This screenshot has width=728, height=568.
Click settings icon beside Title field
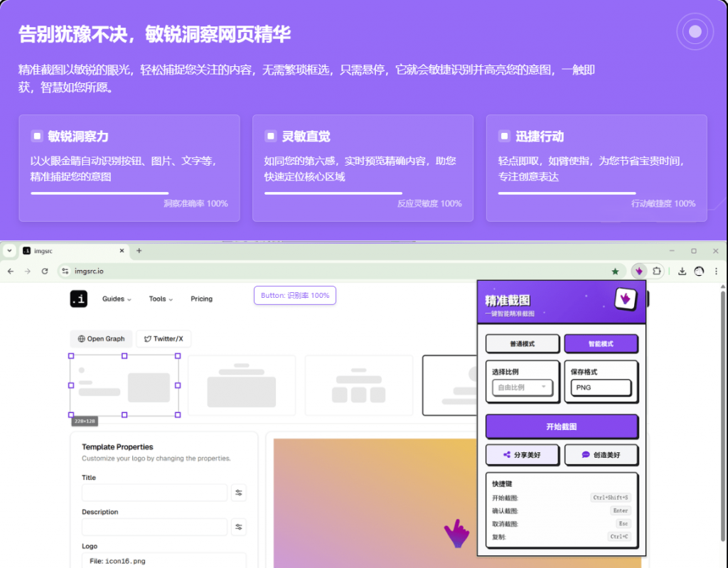[239, 493]
